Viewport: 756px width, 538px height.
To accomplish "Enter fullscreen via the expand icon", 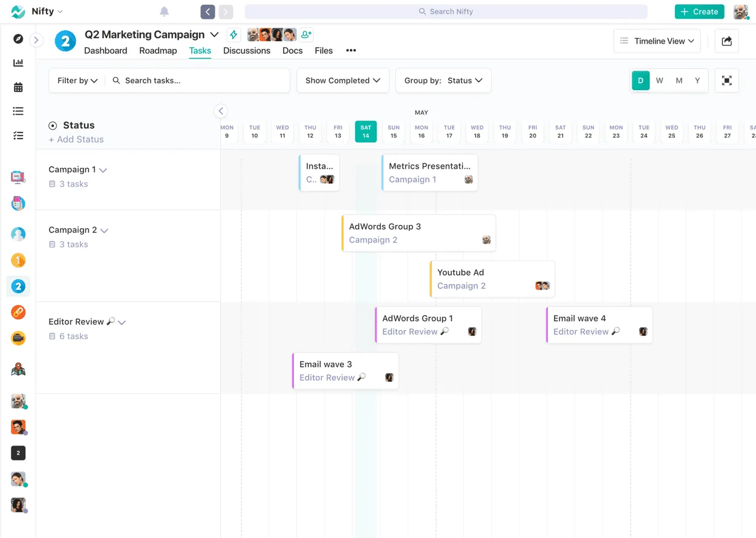I will [726, 80].
